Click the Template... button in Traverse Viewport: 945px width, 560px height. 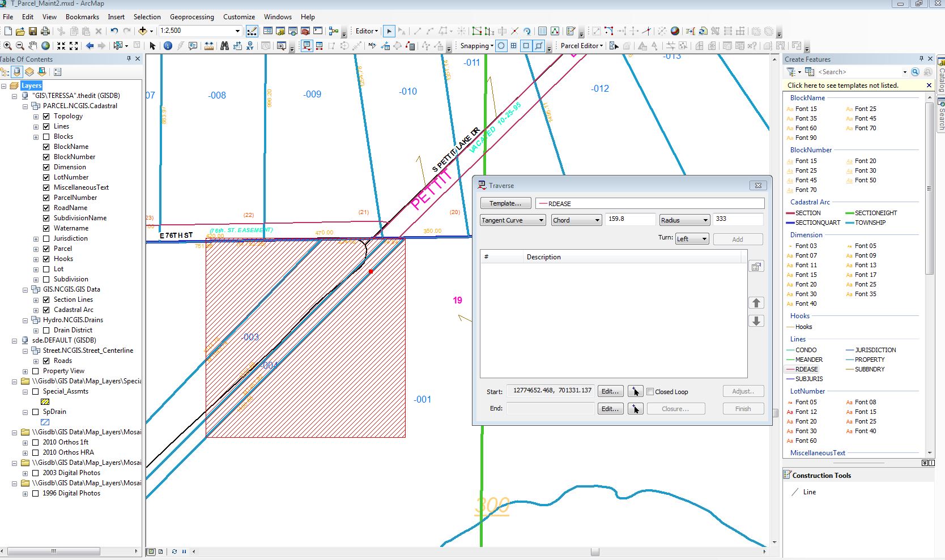505,203
